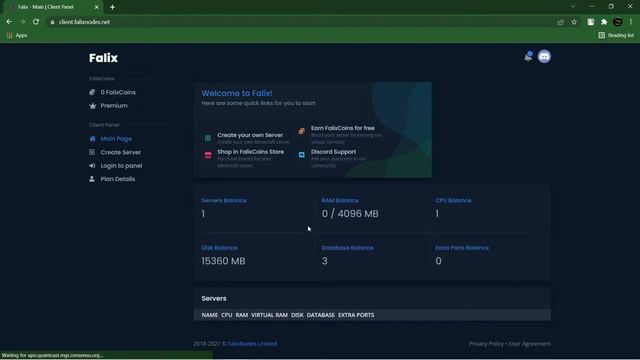Open the Chrome three-dot menu
The height and width of the screenshot is (360, 640).
pos(631,22)
